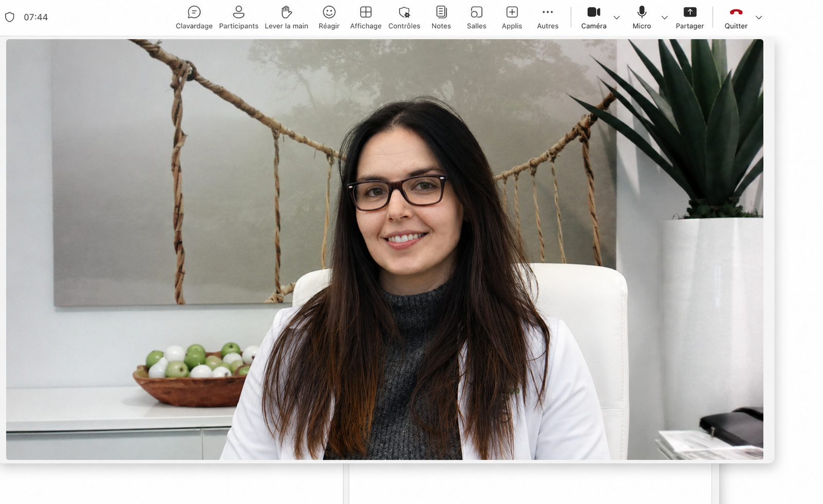
Task: Add an app via Applis
Action: point(512,17)
